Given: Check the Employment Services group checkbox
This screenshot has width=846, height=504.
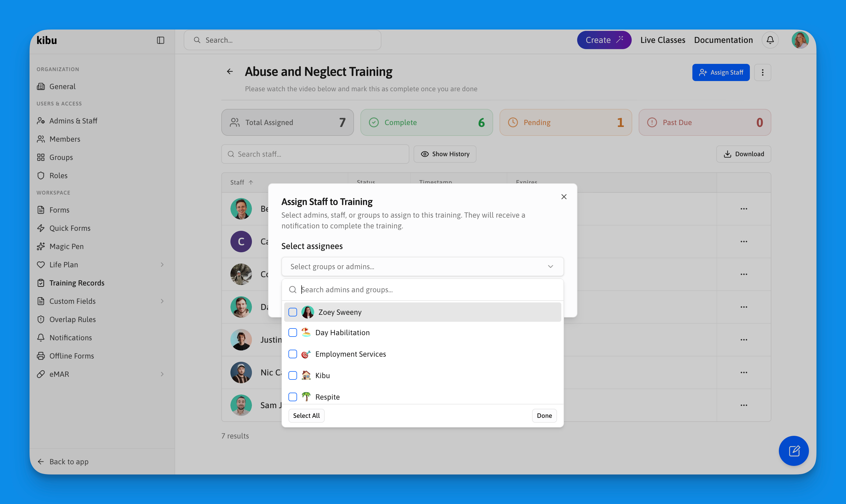Looking at the screenshot, I should click(x=293, y=354).
